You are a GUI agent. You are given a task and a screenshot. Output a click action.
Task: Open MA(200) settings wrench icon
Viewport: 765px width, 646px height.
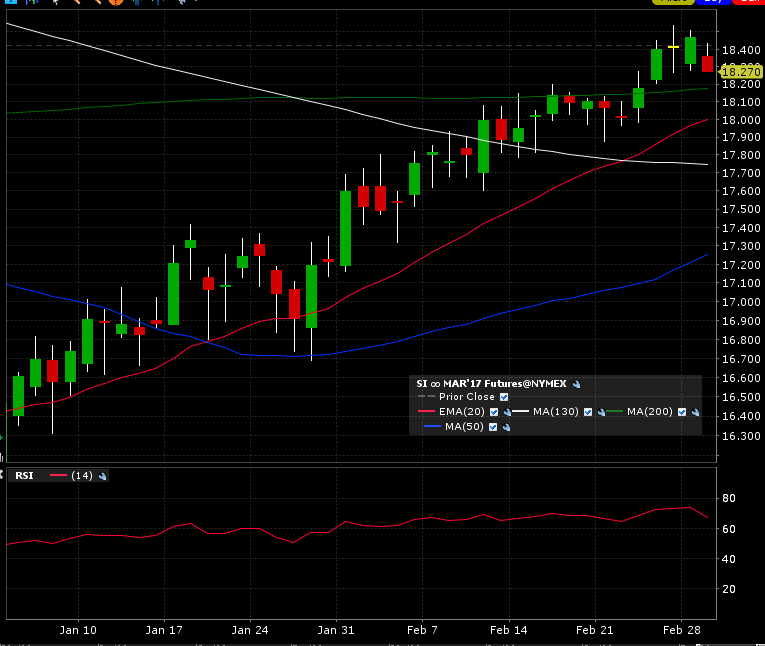tap(694, 412)
